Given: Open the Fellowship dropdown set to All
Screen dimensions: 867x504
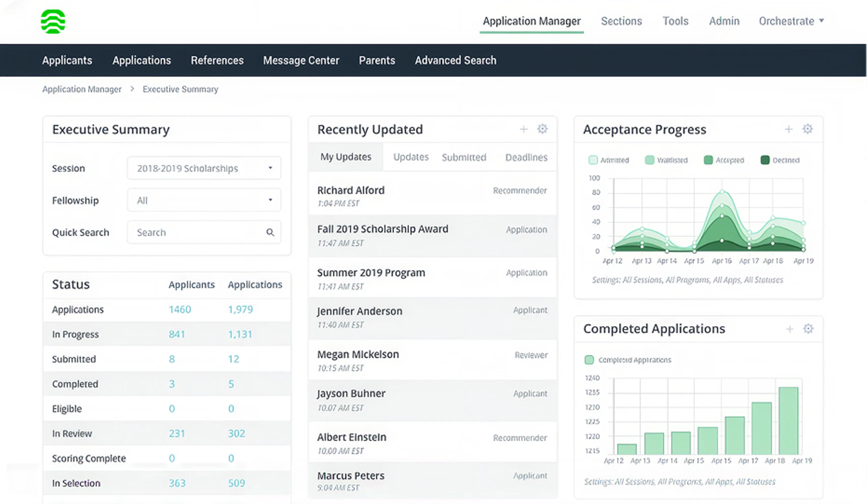Looking at the screenshot, I should tap(204, 200).
